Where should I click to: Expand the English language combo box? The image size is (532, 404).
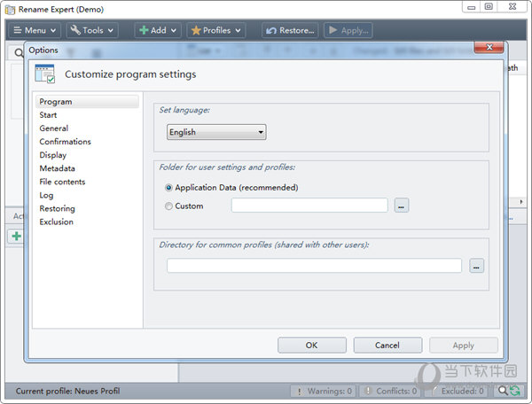click(x=216, y=132)
